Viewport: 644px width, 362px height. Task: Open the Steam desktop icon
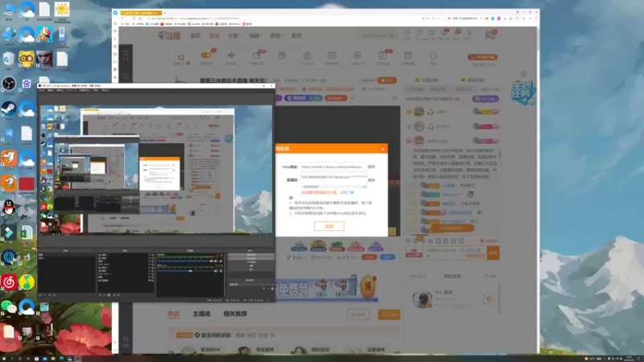point(9,109)
